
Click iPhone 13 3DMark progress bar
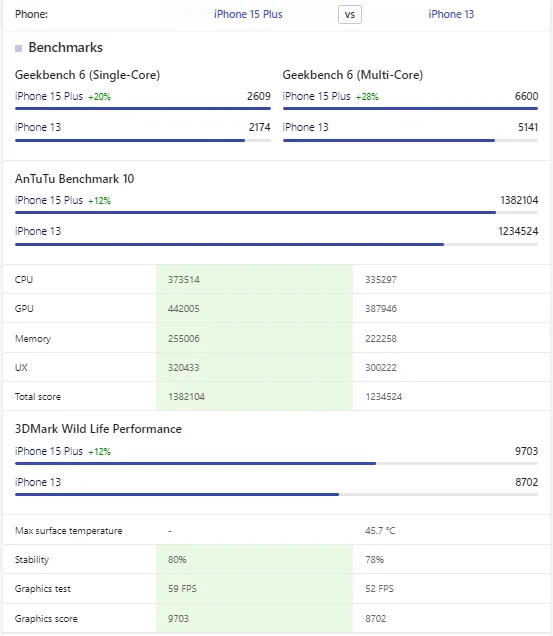(x=276, y=494)
